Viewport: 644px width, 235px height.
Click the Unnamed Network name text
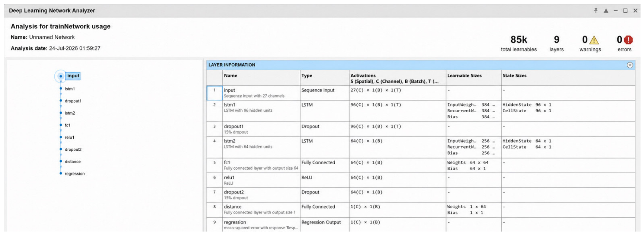(x=52, y=37)
